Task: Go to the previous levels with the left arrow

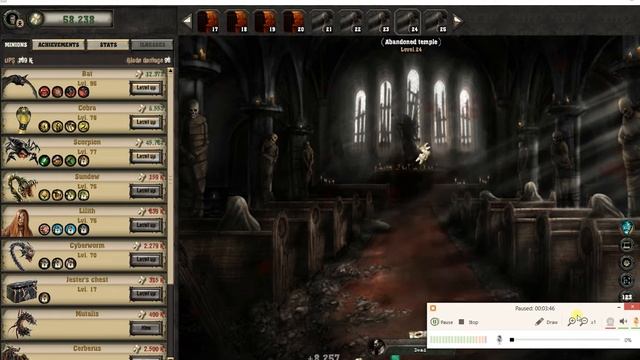Action: tap(187, 21)
